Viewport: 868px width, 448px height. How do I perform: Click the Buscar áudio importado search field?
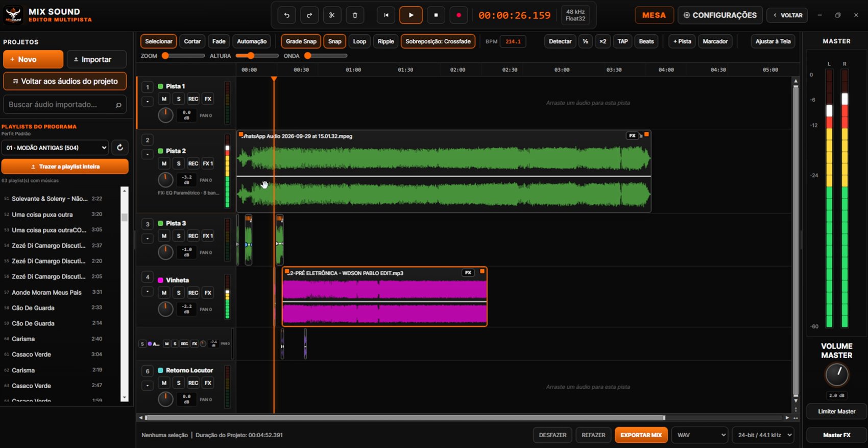(x=65, y=105)
